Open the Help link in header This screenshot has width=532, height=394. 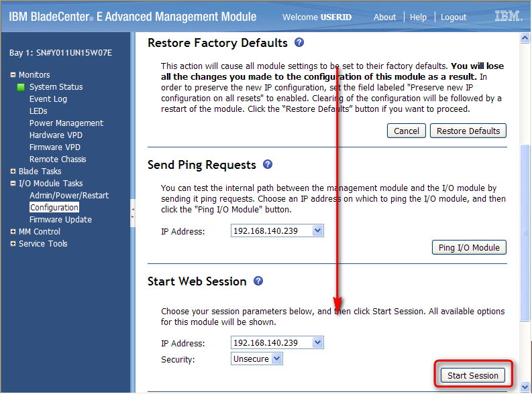418,17
